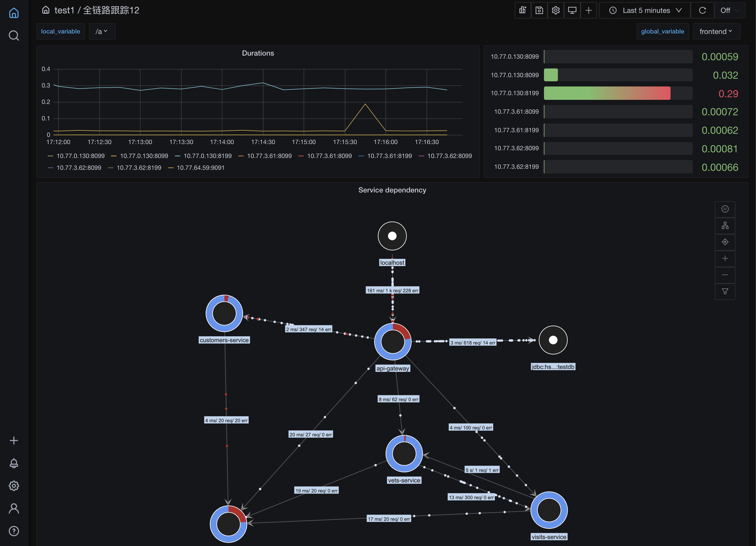Toggle the 10.77.0.130:8199 legend series
756x546 pixels.
pyautogui.click(x=207, y=156)
